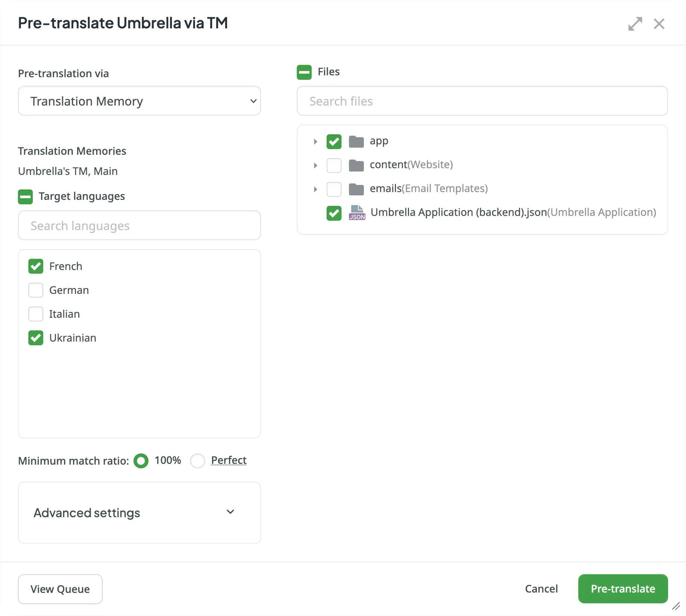Open View Queue

[x=60, y=589]
